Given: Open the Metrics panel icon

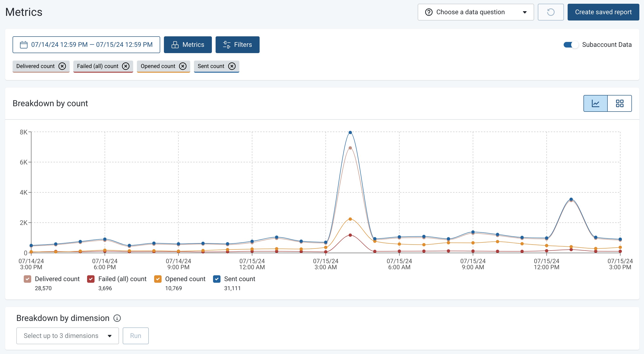Looking at the screenshot, I should (175, 44).
